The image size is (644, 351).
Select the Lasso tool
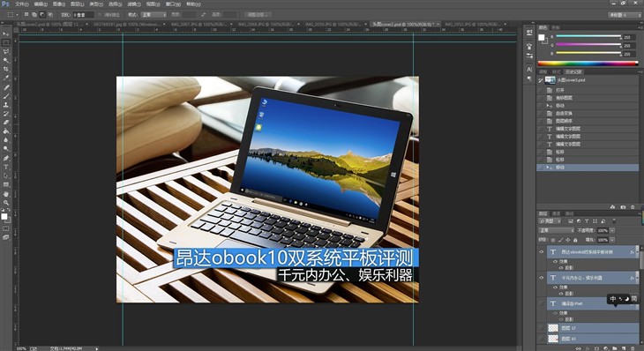6,52
